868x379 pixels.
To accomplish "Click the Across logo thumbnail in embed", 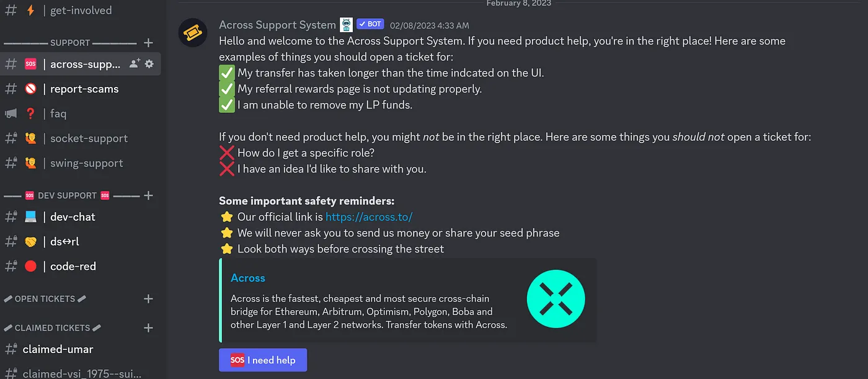I will (x=556, y=299).
